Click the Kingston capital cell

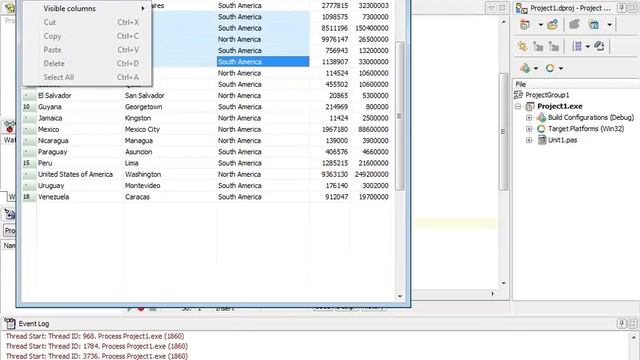pos(170,118)
